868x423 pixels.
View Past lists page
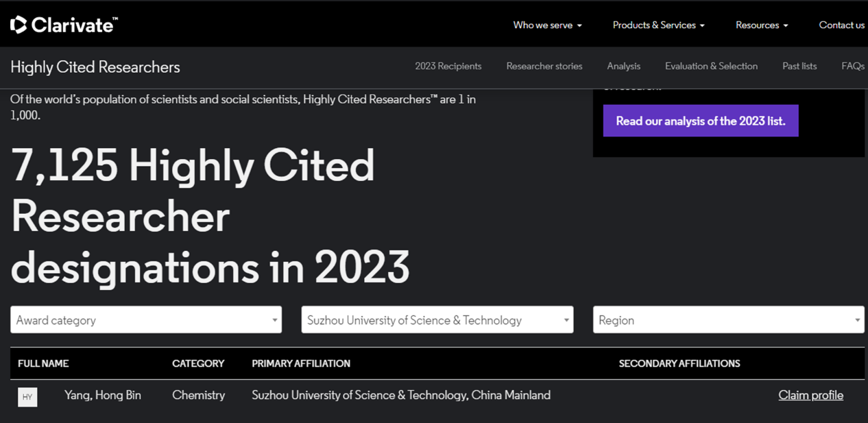point(799,67)
